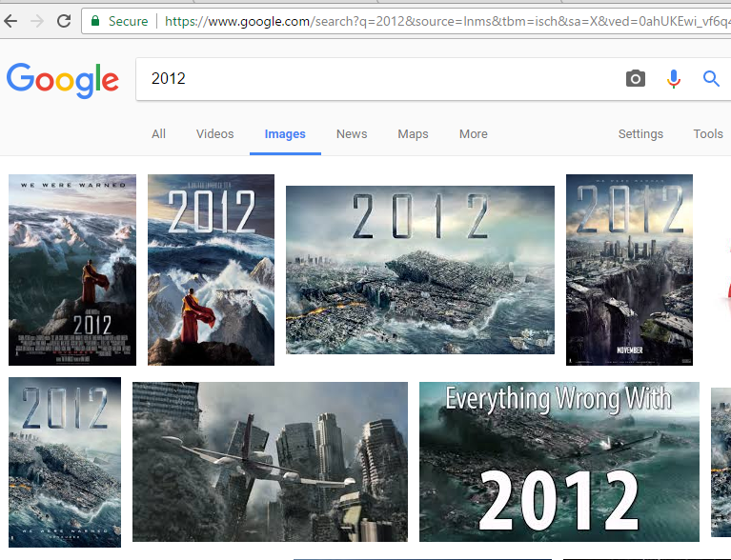Go back with browser back arrow
This screenshot has height=560, width=731.
click(10, 21)
